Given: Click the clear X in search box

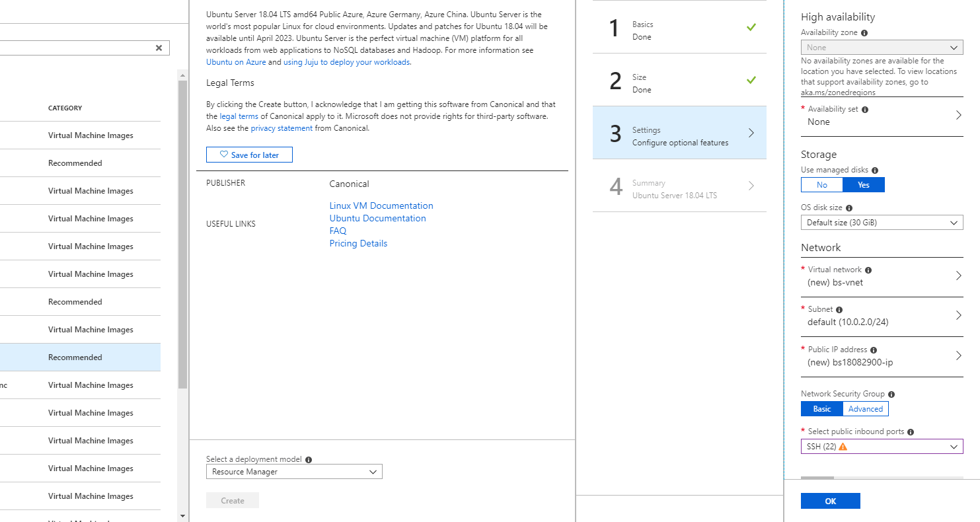Looking at the screenshot, I should coord(159,48).
